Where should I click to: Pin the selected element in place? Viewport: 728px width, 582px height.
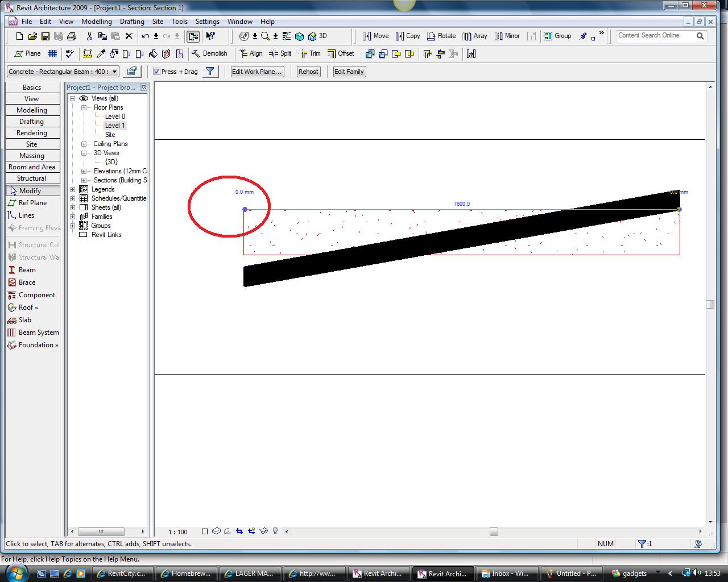click(583, 36)
